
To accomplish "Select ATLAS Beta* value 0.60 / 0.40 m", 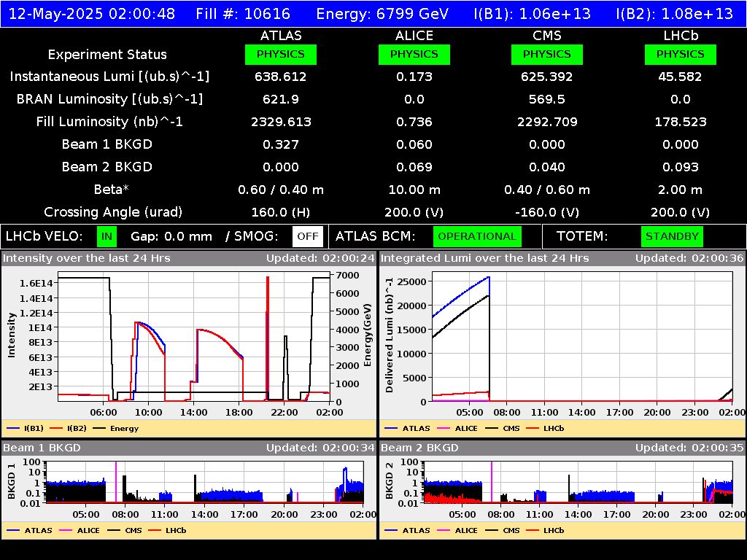I will [x=281, y=190].
